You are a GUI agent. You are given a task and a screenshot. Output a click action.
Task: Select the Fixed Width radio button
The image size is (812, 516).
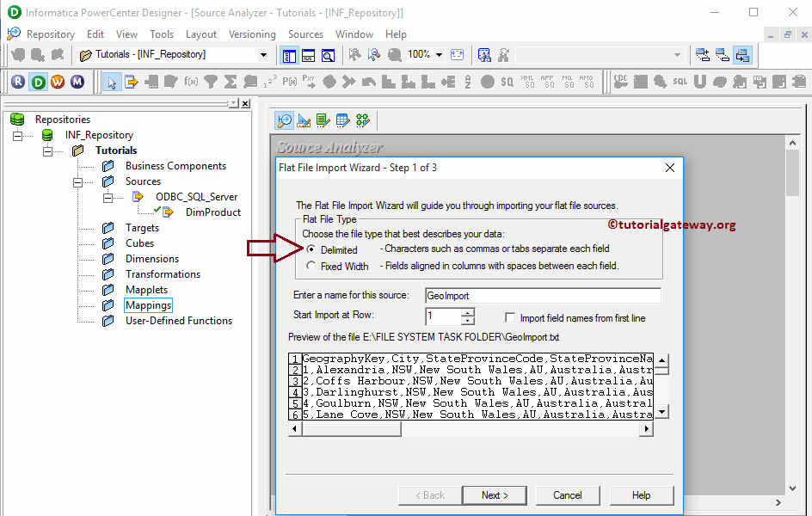[x=311, y=266]
